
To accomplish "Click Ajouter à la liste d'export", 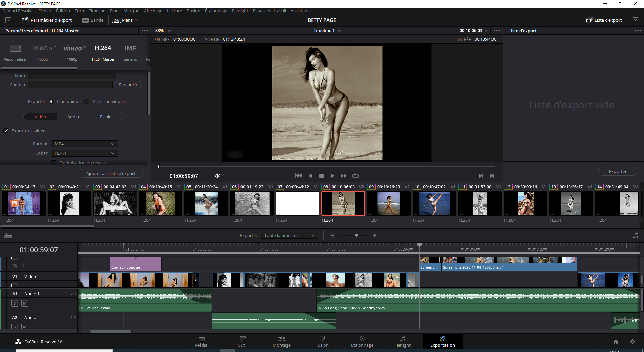I will [111, 174].
